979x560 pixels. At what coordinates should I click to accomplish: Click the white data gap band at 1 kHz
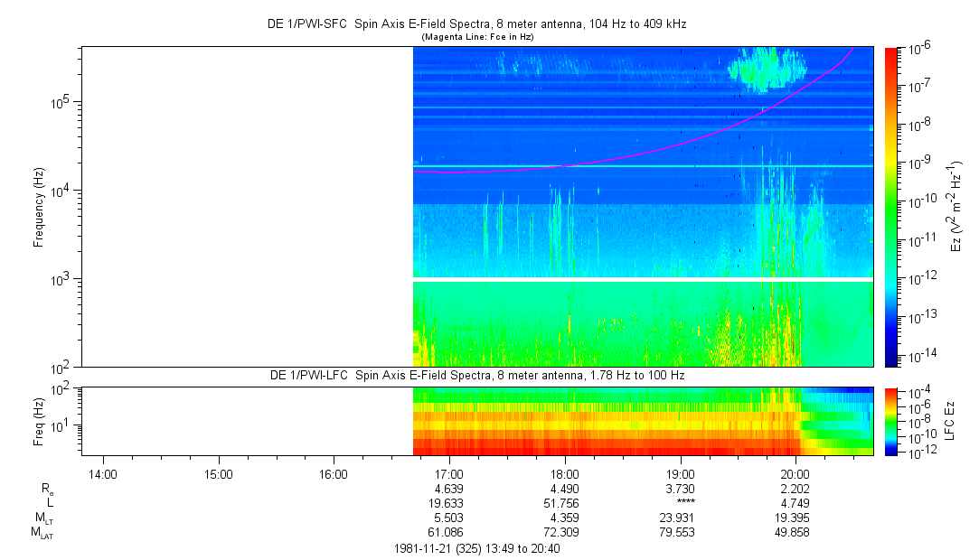click(x=642, y=280)
